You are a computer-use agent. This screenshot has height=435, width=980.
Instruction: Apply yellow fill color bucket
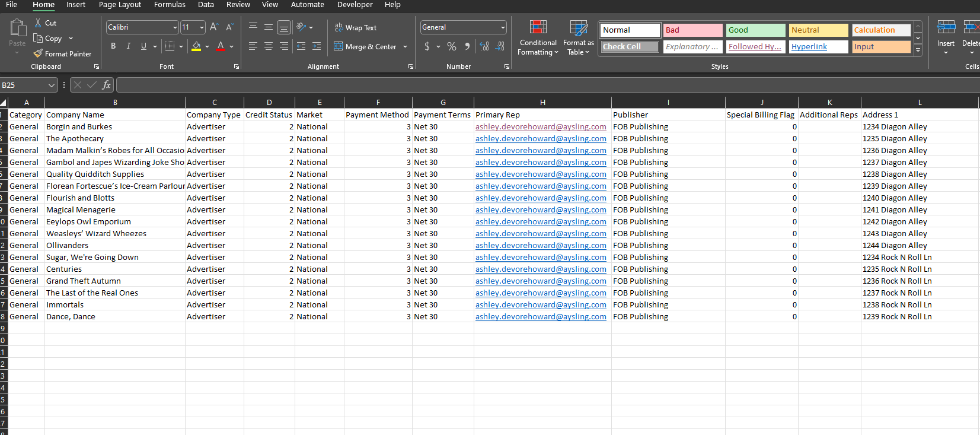(196, 46)
